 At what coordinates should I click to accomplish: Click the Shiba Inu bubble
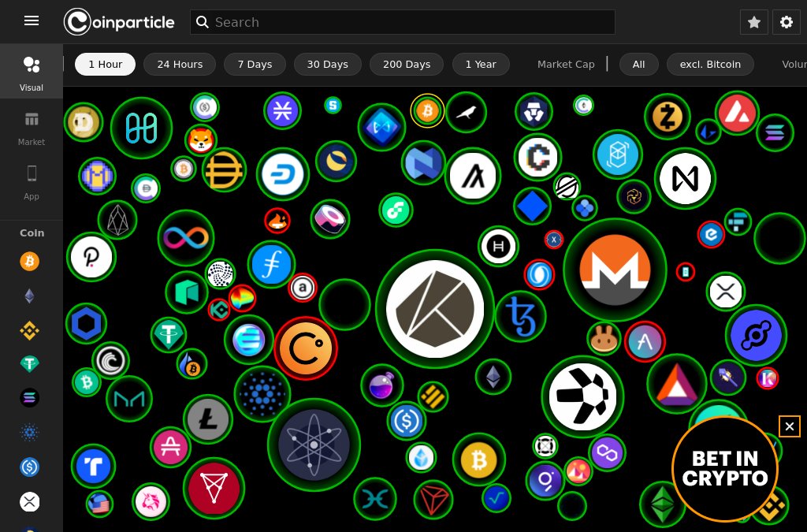point(201,140)
